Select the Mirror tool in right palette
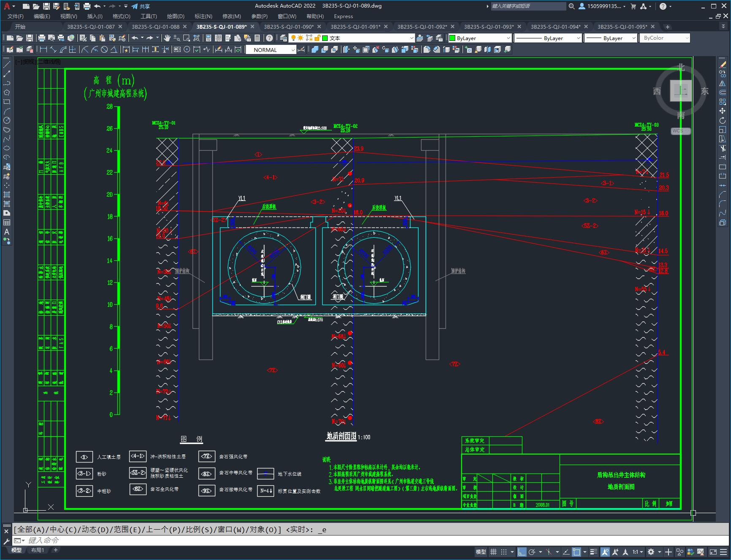731x560 pixels. 723,83
